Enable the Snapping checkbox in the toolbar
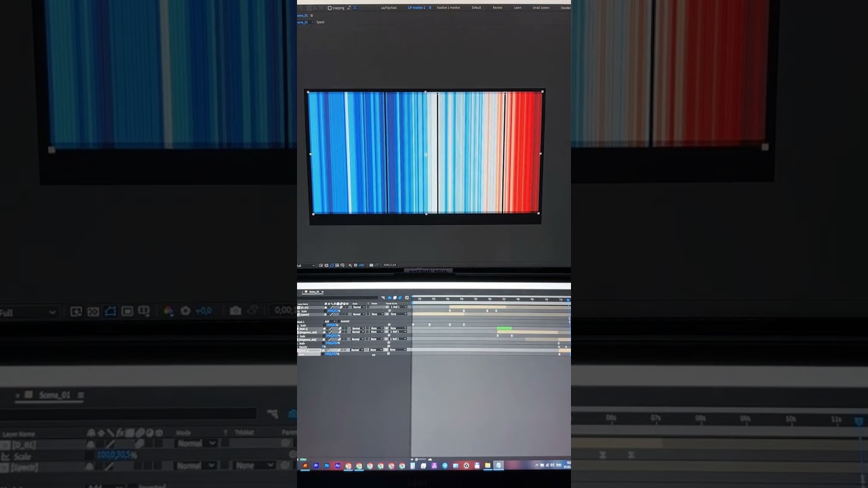This screenshot has height=488, width=868. 330,7
